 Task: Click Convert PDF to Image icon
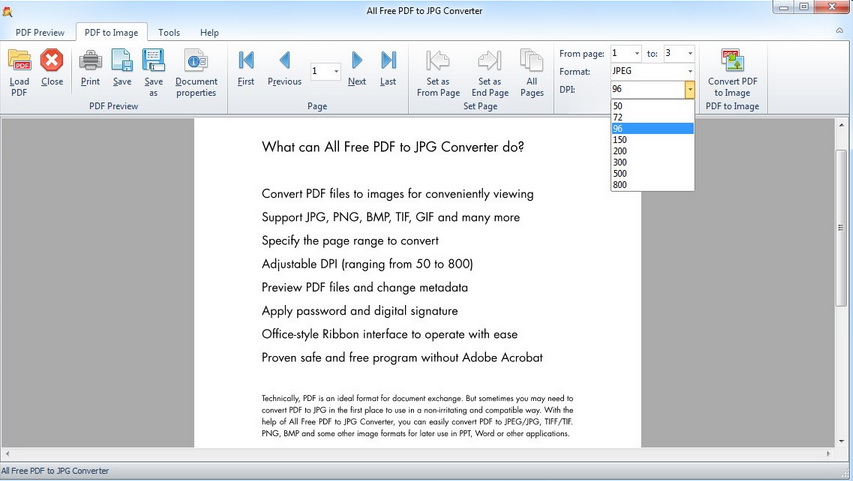(x=732, y=60)
